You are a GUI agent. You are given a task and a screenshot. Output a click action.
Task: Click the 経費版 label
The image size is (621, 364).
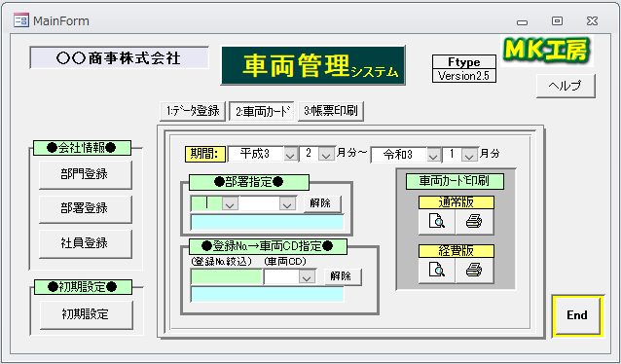tap(457, 251)
